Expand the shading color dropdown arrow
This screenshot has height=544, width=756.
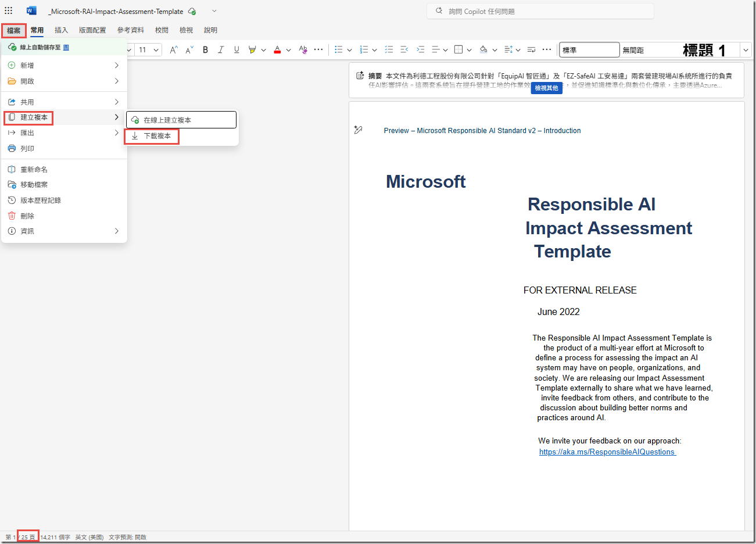(495, 50)
